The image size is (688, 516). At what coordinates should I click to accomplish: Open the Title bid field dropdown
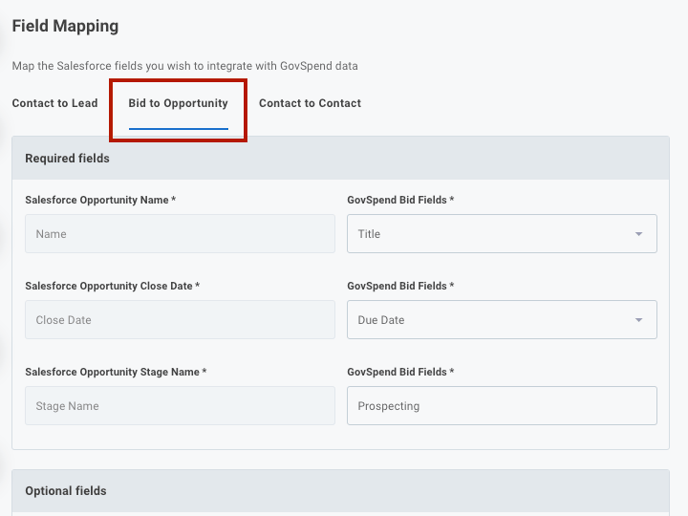(x=502, y=233)
